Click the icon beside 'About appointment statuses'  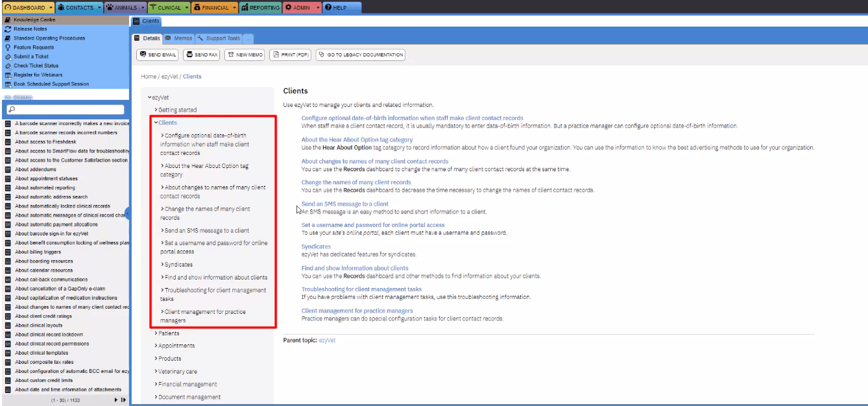[x=8, y=178]
